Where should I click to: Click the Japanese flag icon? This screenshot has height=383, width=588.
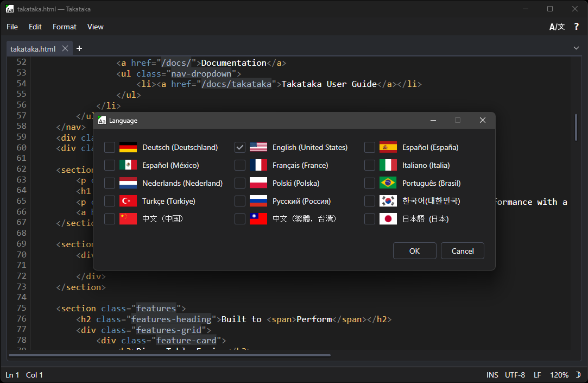(x=388, y=219)
